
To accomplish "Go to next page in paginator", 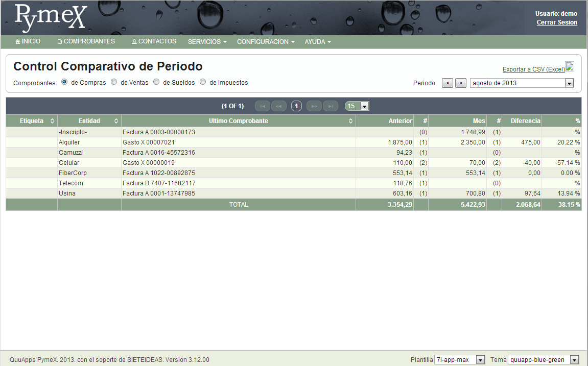I will pyautogui.click(x=314, y=106).
